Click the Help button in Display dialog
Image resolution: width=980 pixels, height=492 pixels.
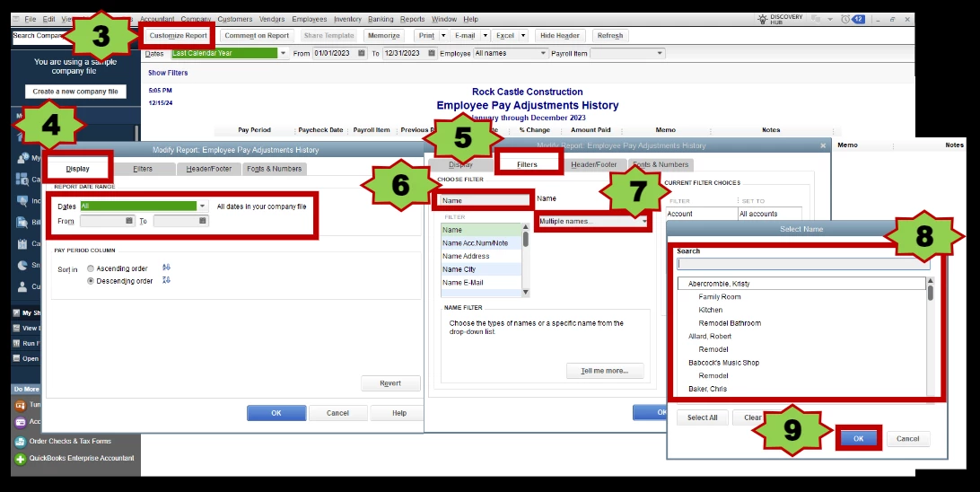coord(399,413)
